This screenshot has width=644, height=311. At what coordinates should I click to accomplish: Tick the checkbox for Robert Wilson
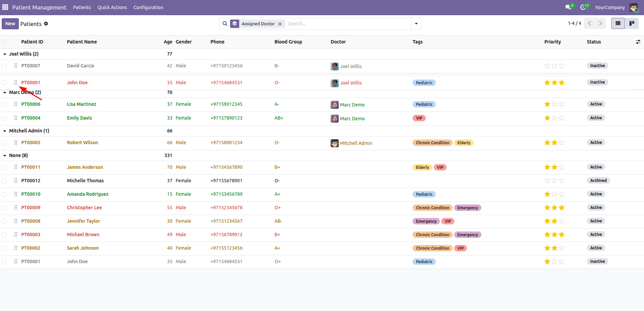(4, 143)
